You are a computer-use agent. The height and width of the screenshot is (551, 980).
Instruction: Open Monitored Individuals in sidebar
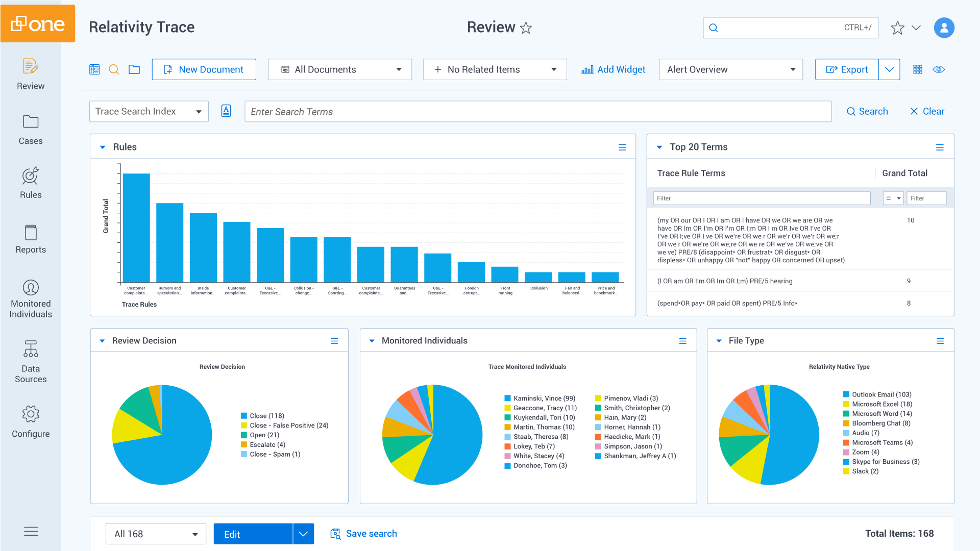click(31, 299)
